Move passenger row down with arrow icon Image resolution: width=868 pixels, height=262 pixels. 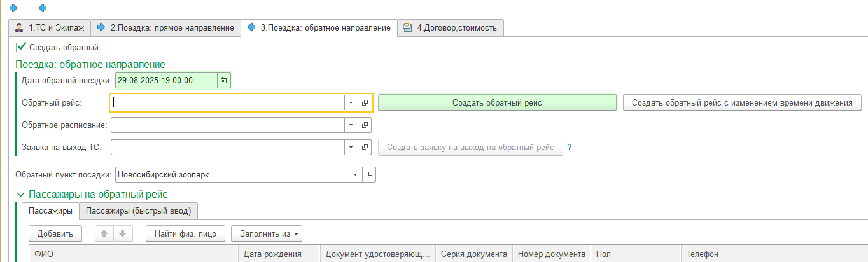(x=122, y=234)
